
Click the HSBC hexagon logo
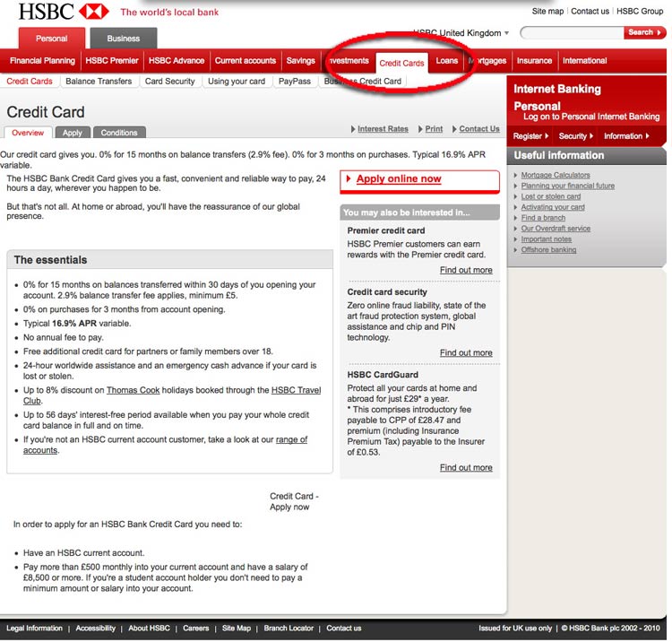click(x=93, y=12)
